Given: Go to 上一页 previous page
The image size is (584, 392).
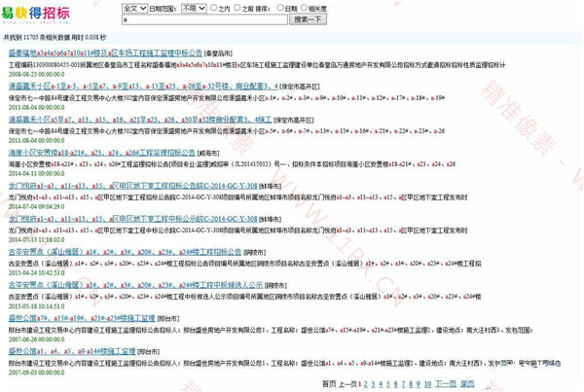Looking at the screenshot, I should pyautogui.click(x=347, y=384).
